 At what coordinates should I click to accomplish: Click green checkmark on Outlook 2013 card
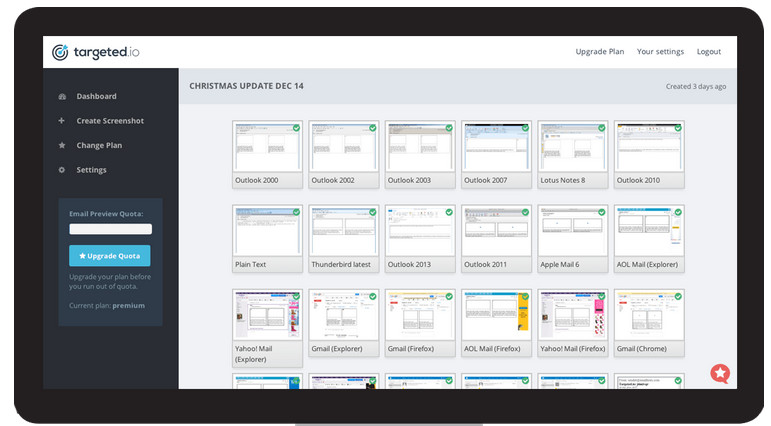[x=449, y=212]
